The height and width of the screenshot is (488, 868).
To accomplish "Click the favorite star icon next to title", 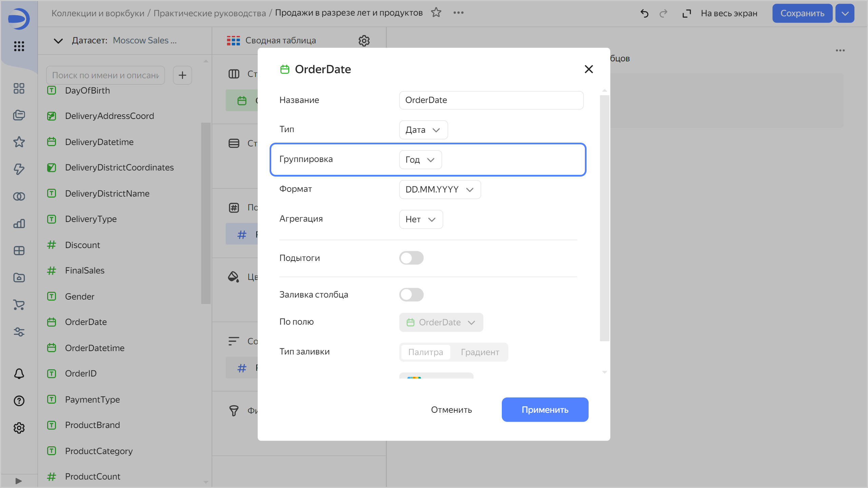I will click(x=436, y=13).
